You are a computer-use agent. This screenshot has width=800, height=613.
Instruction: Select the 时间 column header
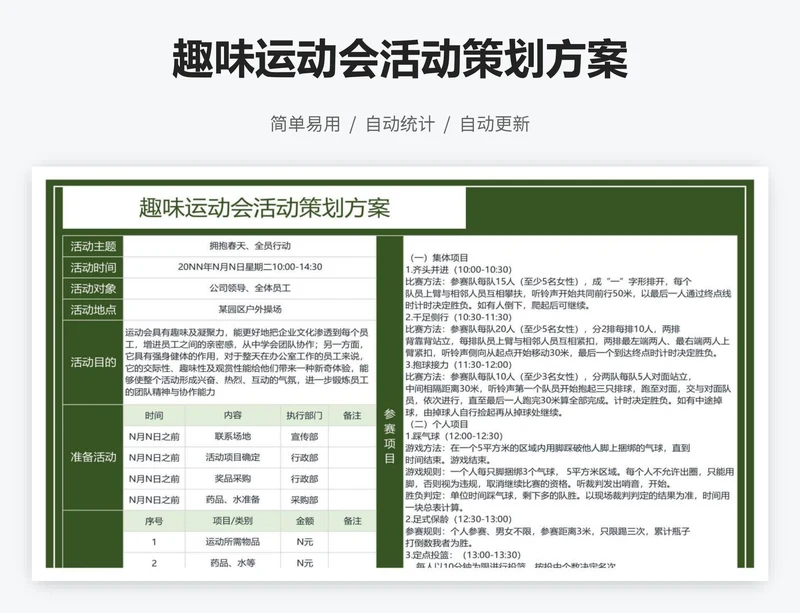[x=154, y=415]
